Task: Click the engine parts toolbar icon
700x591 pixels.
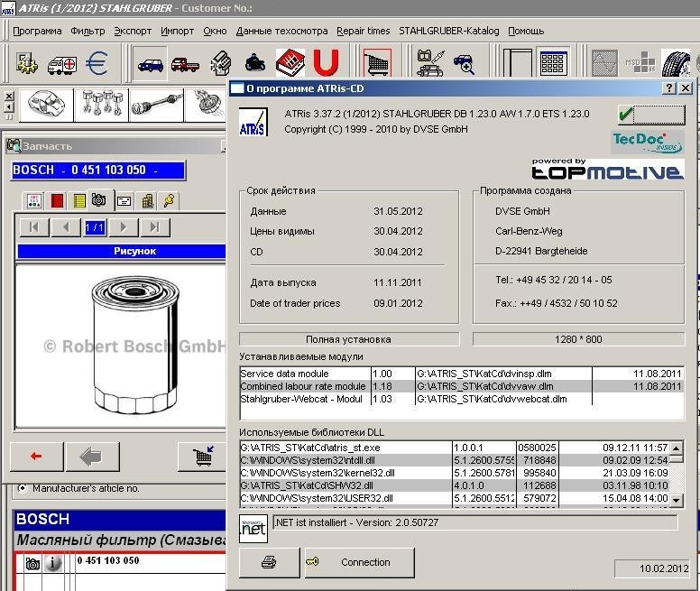Action: (220, 63)
